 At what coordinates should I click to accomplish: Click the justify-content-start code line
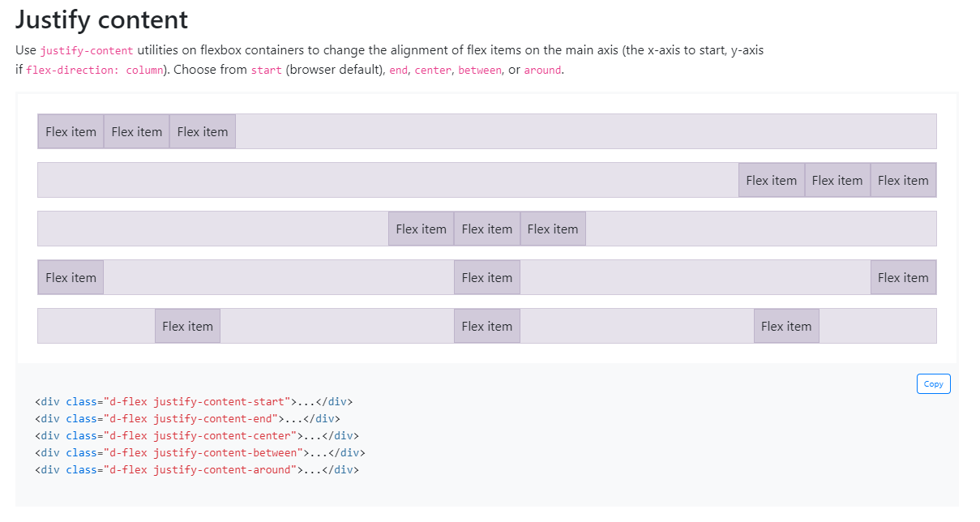(x=194, y=402)
